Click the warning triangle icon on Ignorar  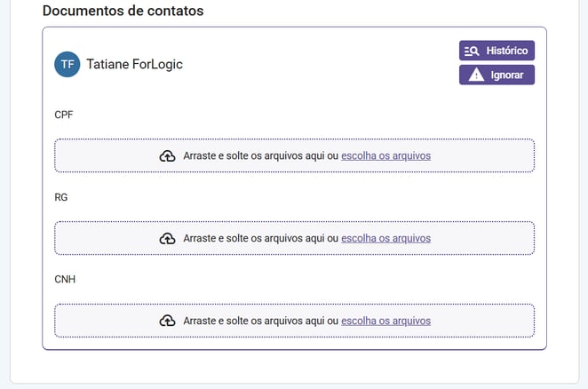[x=476, y=75]
